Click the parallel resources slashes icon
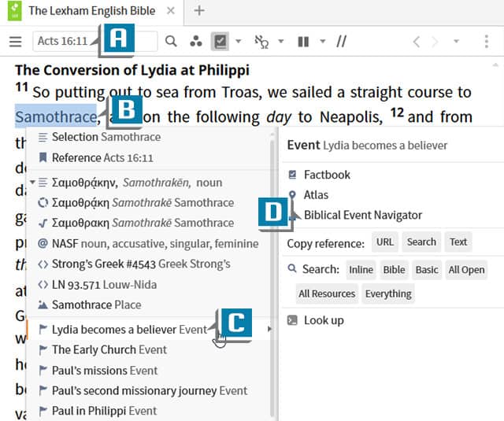The image size is (504, 421). point(341,42)
